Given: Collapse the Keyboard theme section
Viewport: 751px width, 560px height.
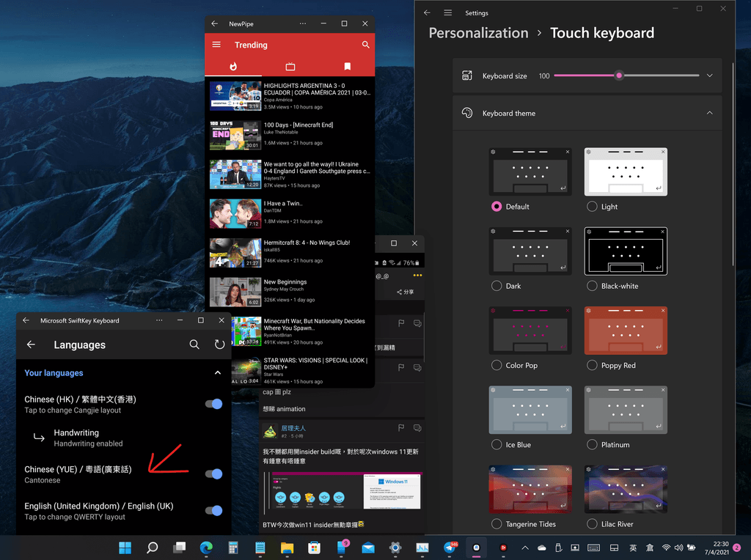Looking at the screenshot, I should pos(709,113).
